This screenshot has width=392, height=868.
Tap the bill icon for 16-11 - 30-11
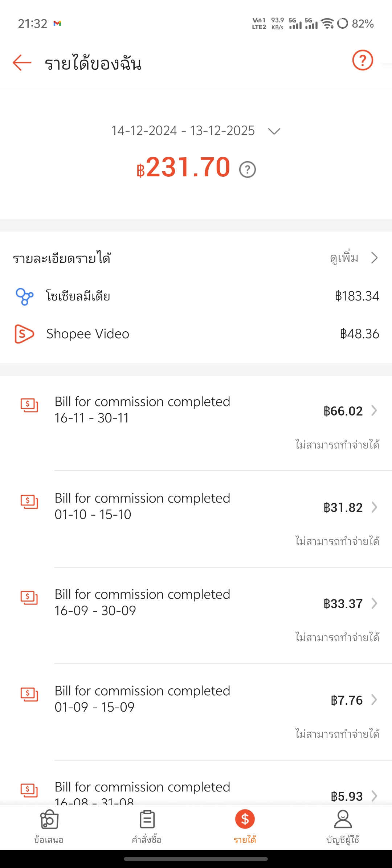[x=29, y=405]
